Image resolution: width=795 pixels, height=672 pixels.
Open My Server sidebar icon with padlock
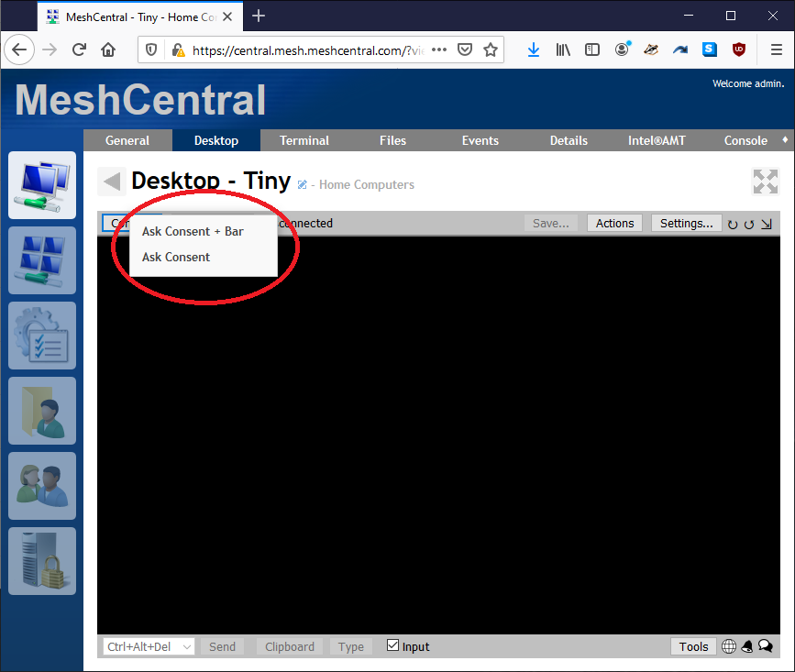point(42,561)
